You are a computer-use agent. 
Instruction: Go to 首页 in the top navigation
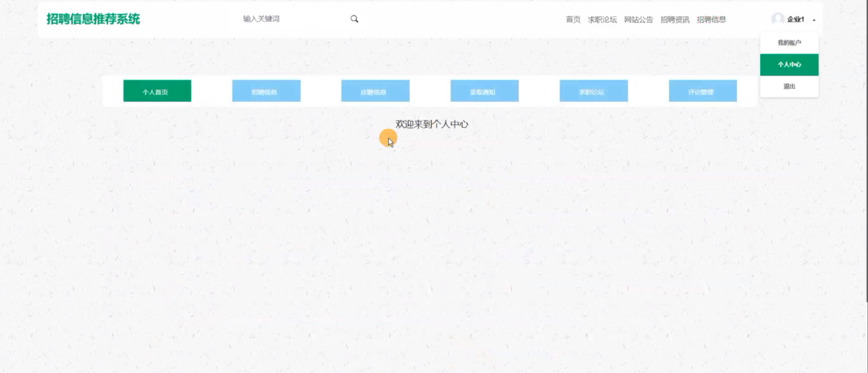pos(573,20)
